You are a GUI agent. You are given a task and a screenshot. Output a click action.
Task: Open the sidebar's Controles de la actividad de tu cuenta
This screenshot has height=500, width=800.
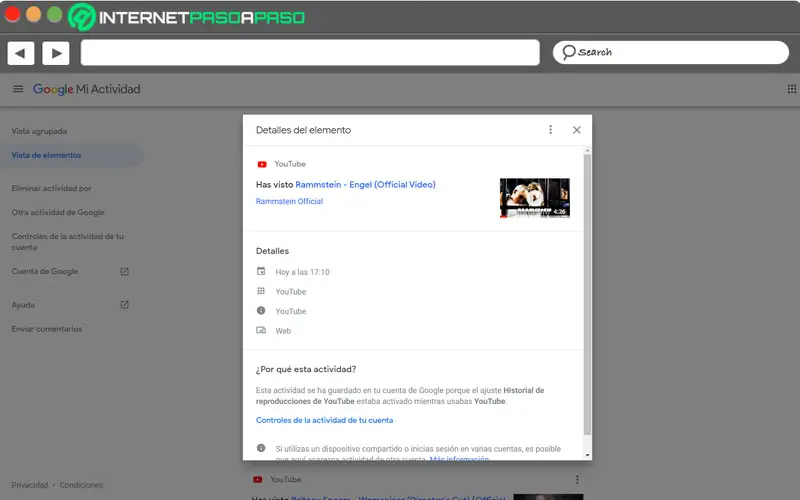tap(68, 242)
